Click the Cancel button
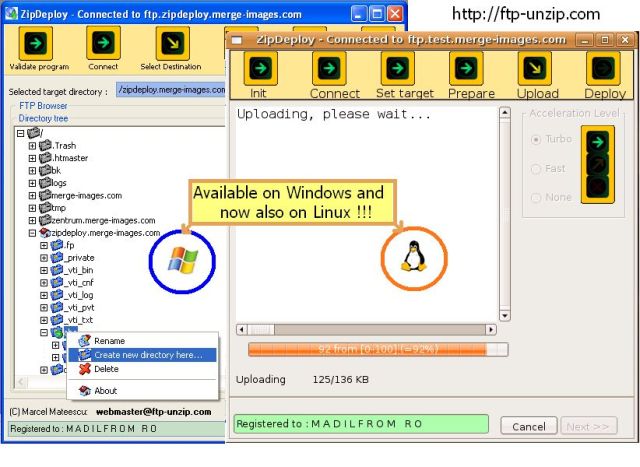 tap(529, 426)
